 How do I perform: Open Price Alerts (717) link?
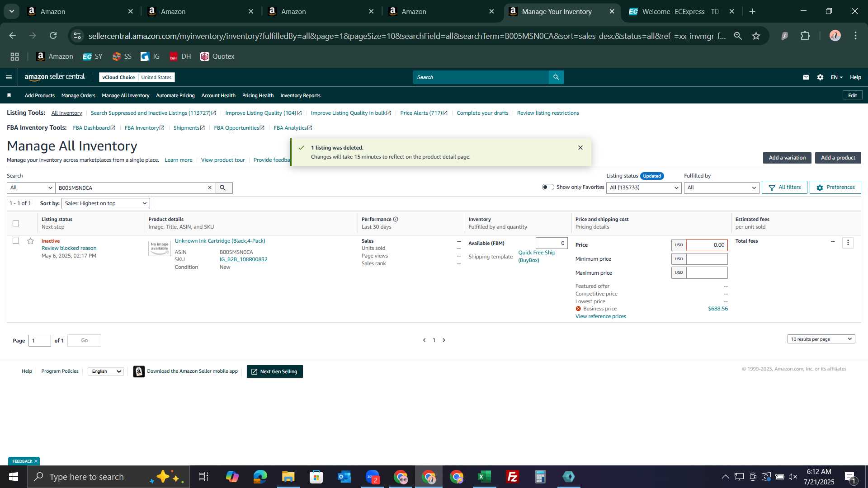[x=423, y=113]
